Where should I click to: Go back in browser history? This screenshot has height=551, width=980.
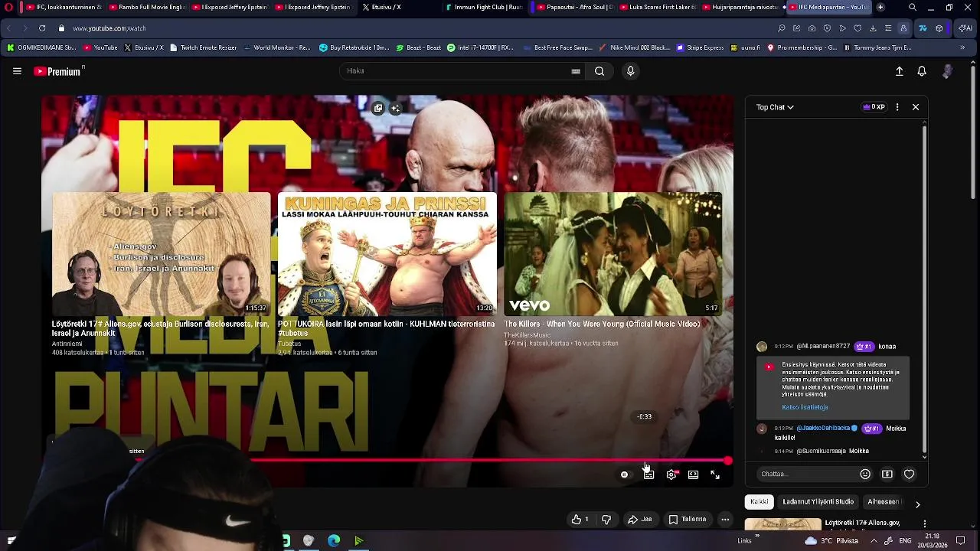pyautogui.click(x=9, y=28)
